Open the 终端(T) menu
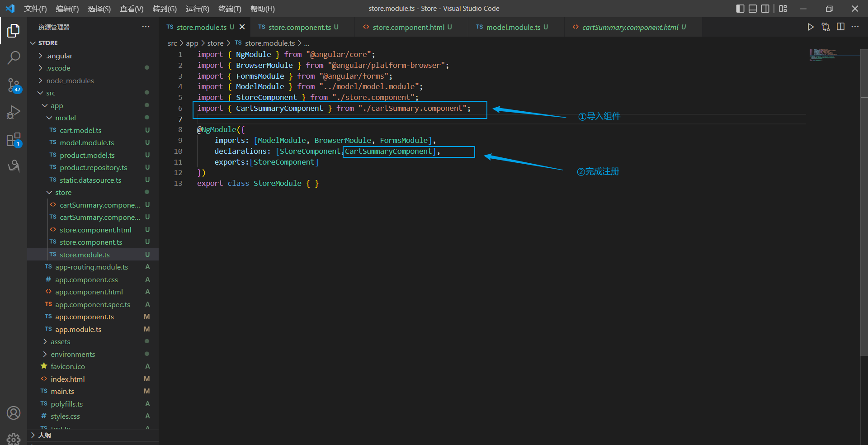868x445 pixels. 230,9
